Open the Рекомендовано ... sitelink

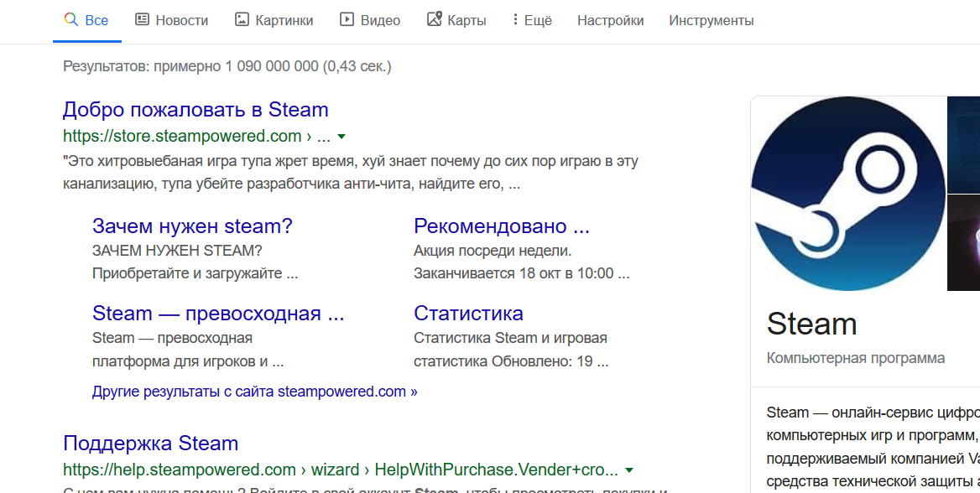click(502, 226)
